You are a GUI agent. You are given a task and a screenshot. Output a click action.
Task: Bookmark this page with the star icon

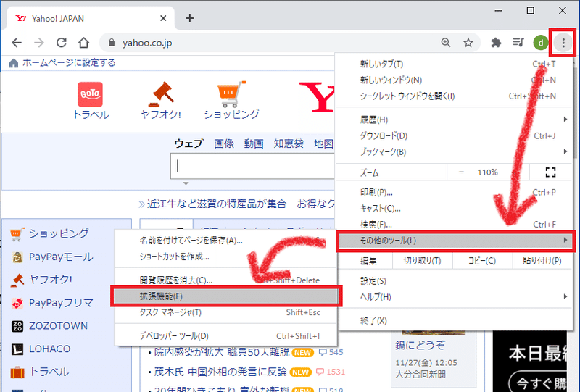(x=468, y=43)
